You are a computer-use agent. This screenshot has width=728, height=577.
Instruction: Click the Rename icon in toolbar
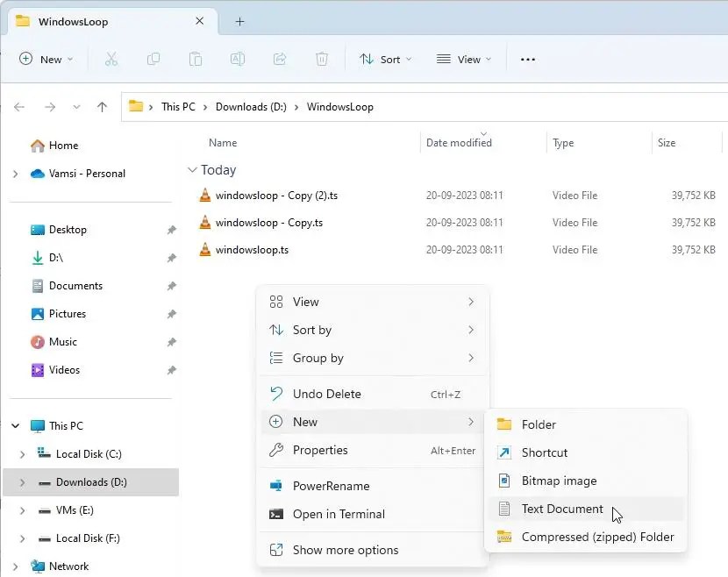click(238, 59)
